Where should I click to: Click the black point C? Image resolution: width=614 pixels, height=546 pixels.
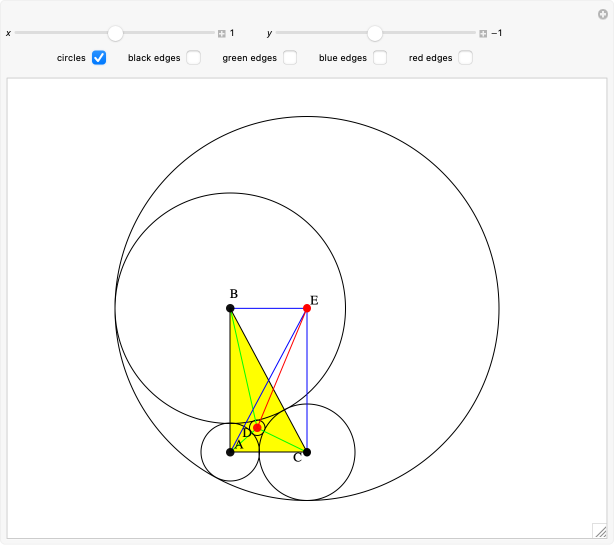pos(307,452)
